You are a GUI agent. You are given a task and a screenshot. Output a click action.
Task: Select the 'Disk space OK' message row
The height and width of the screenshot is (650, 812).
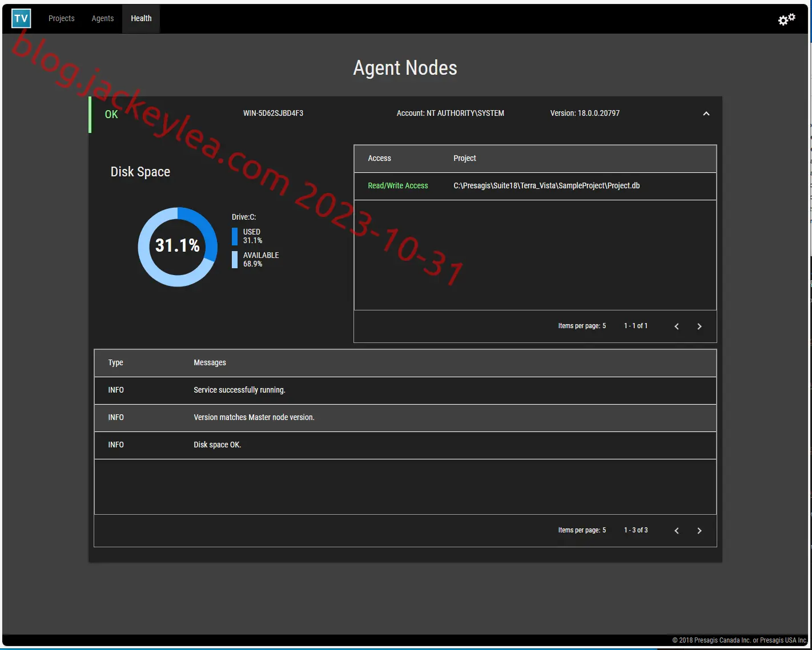405,445
